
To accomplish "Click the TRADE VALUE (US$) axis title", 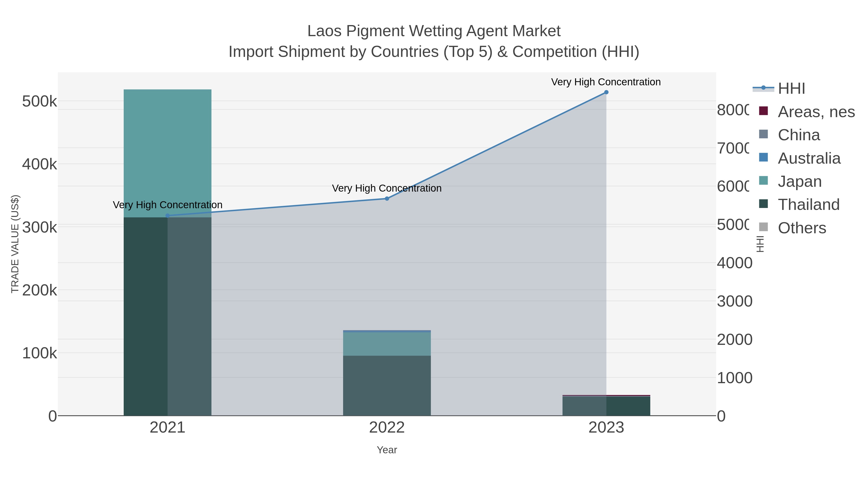I will pyautogui.click(x=15, y=244).
